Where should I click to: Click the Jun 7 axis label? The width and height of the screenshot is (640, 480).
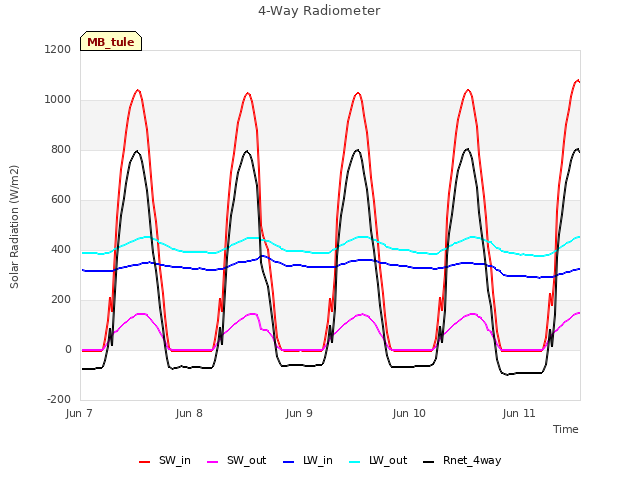79,413
